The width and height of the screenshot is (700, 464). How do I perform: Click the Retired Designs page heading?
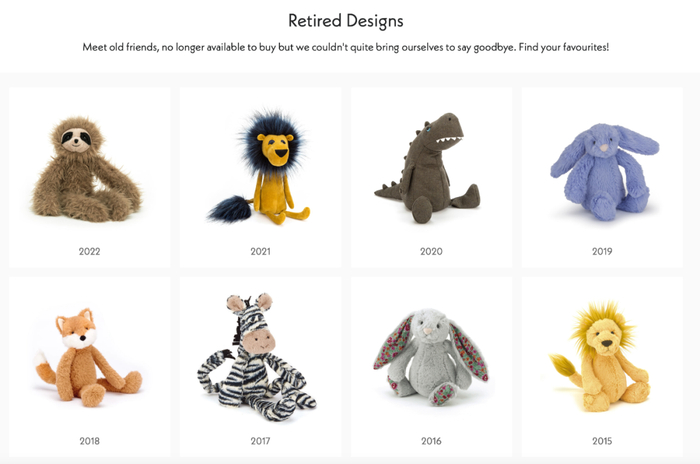tap(346, 21)
